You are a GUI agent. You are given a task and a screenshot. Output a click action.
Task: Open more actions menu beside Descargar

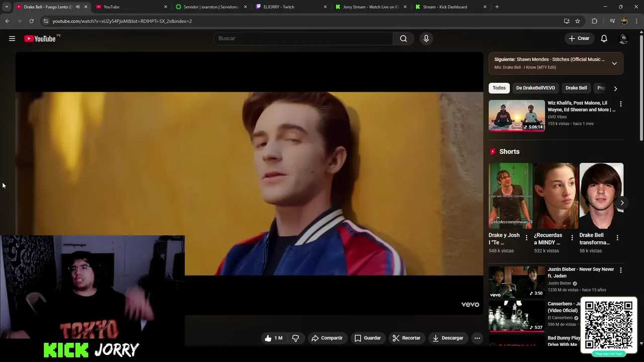pyautogui.click(x=477, y=338)
